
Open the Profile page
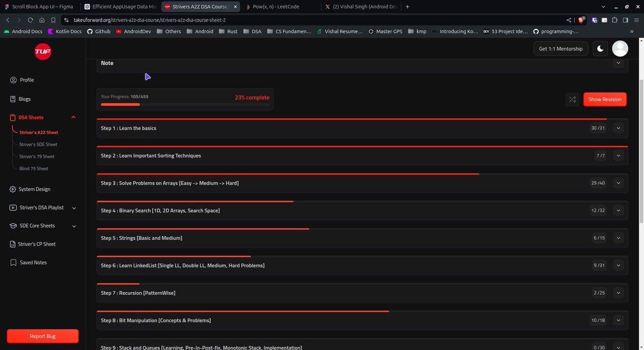(x=22, y=80)
